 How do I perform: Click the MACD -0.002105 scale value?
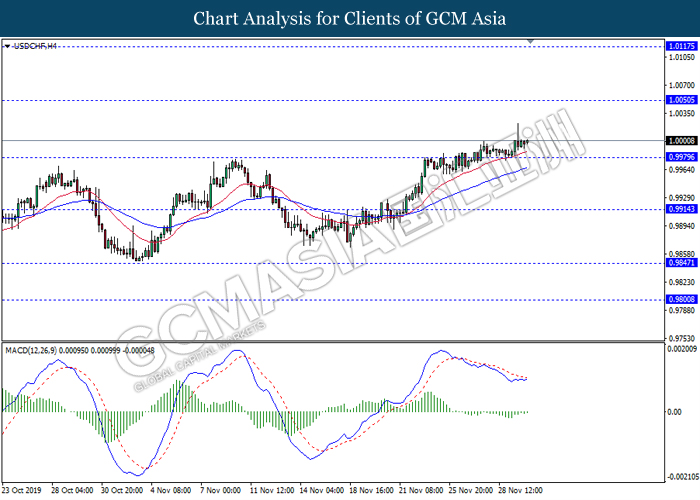coord(683,477)
